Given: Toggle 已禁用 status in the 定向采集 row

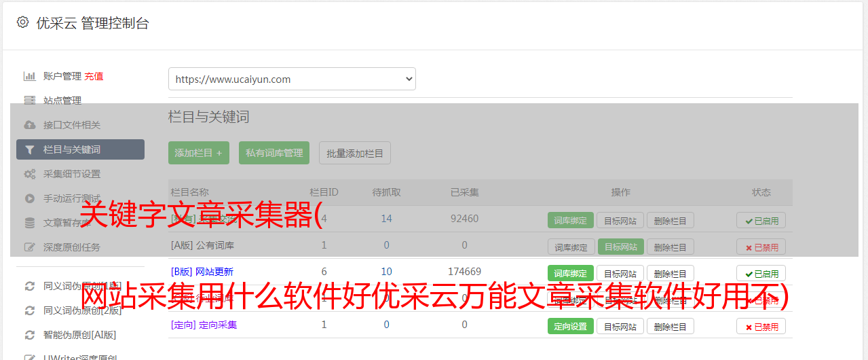Looking at the screenshot, I should tap(761, 326).
